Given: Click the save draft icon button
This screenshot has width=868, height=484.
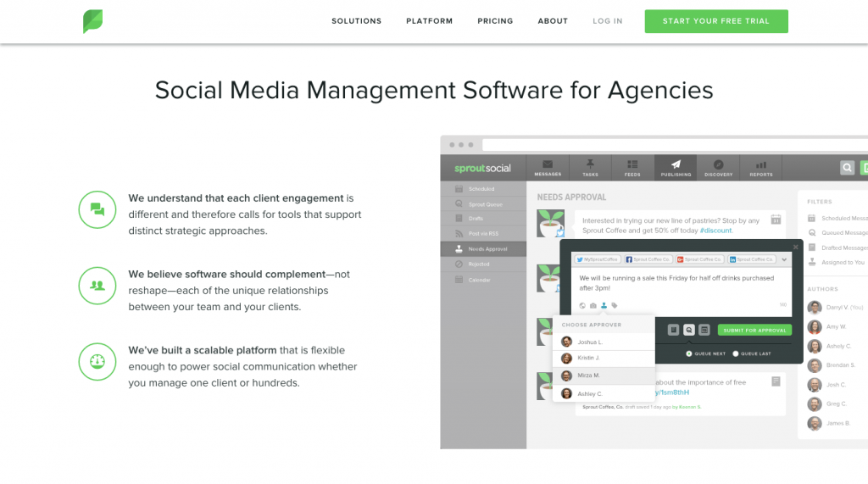Looking at the screenshot, I should click(673, 330).
